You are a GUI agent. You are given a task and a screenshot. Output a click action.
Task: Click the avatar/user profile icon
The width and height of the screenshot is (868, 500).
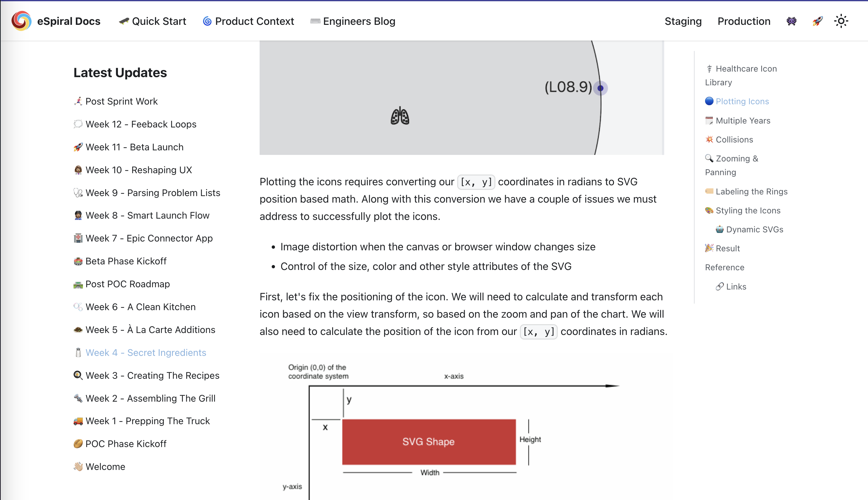pyautogui.click(x=792, y=21)
